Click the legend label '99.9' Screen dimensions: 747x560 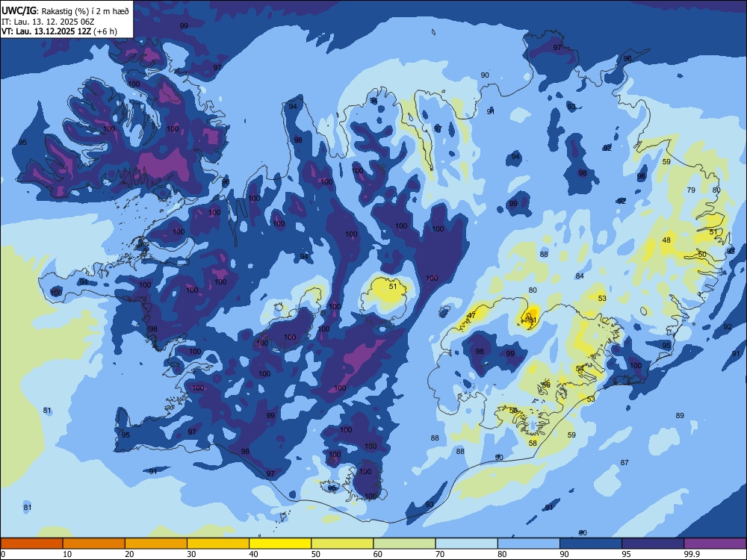[692, 554]
